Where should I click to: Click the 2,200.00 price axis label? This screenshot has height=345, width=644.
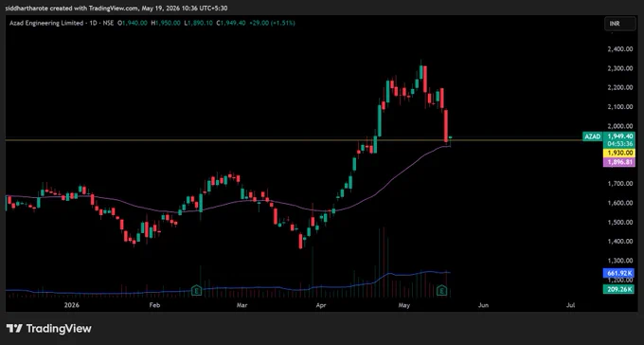(x=619, y=87)
